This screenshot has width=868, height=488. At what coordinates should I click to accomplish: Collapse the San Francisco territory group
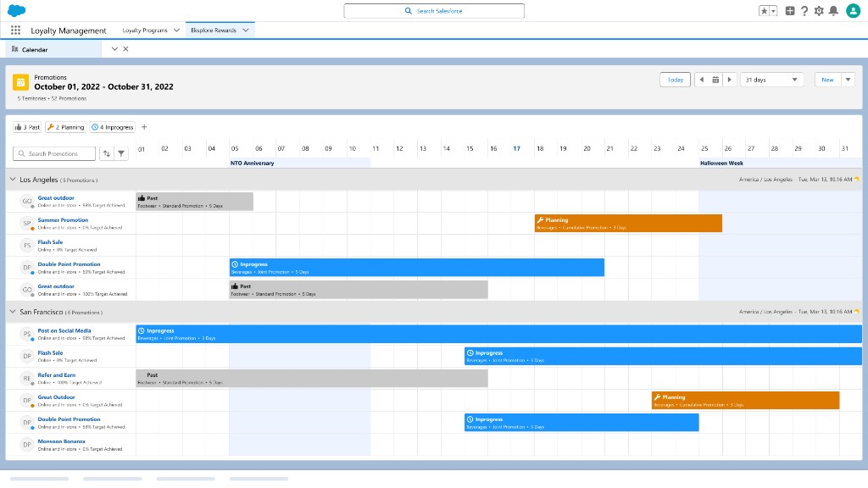click(13, 312)
